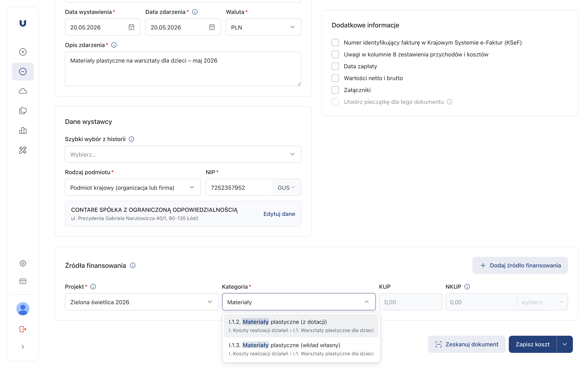Screen dimensions: 588x368
Task: Click the info icon next to Opis zdarzenia
Action: click(x=114, y=45)
